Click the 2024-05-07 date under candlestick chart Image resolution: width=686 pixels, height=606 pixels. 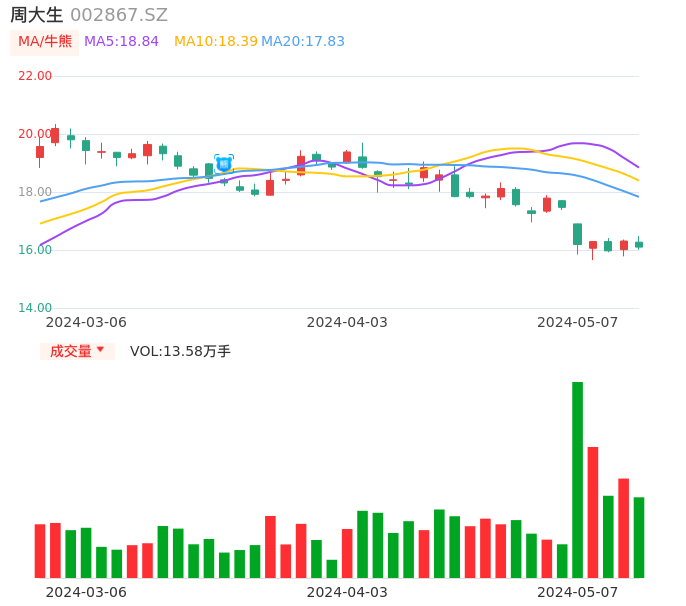(x=578, y=322)
